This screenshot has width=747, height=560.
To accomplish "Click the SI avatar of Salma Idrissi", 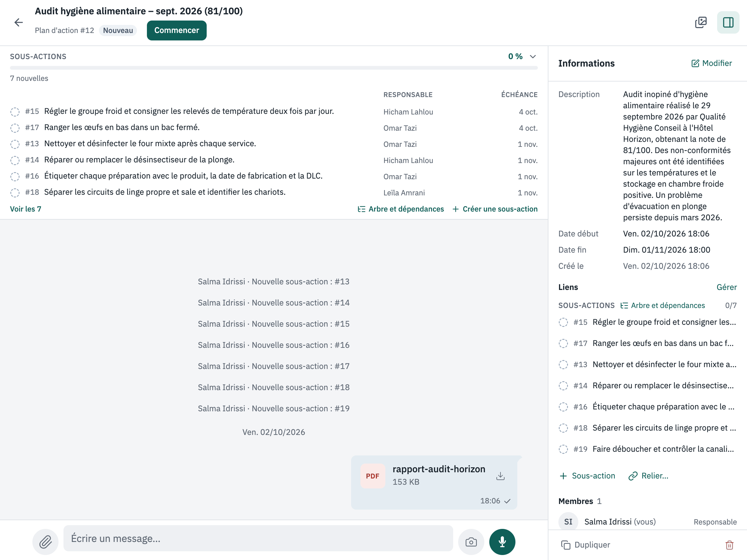I will [x=568, y=521].
